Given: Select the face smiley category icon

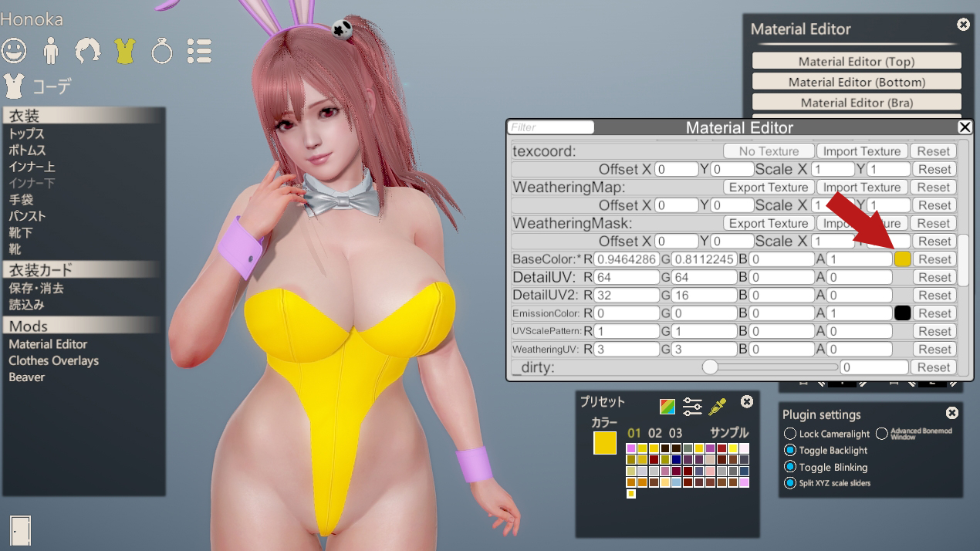Looking at the screenshot, I should tap(14, 51).
